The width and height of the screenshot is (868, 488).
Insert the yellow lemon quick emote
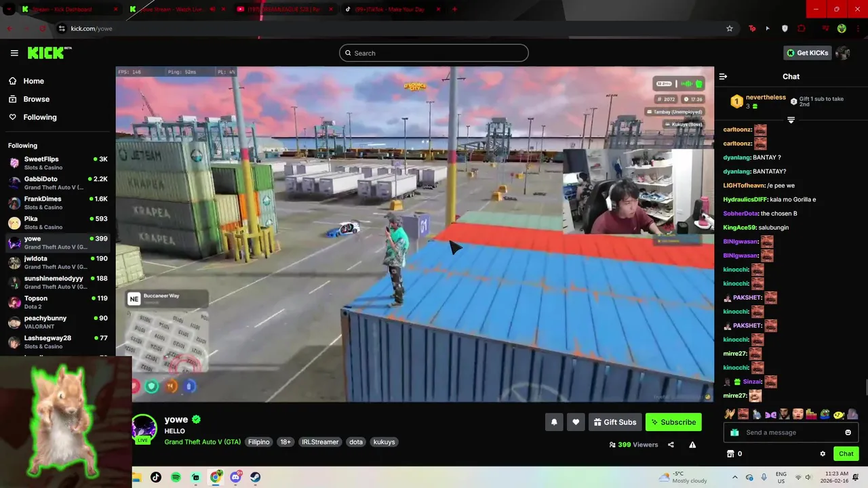839,413
